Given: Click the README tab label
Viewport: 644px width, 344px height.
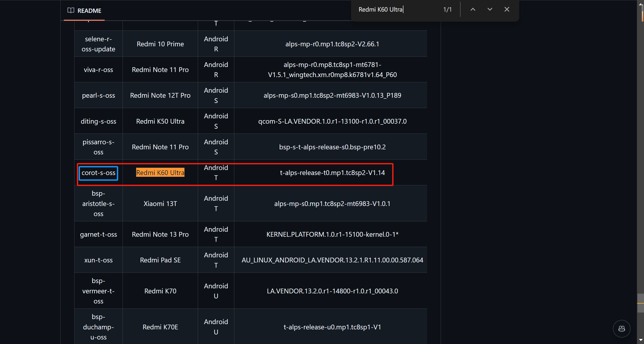Looking at the screenshot, I should (89, 11).
